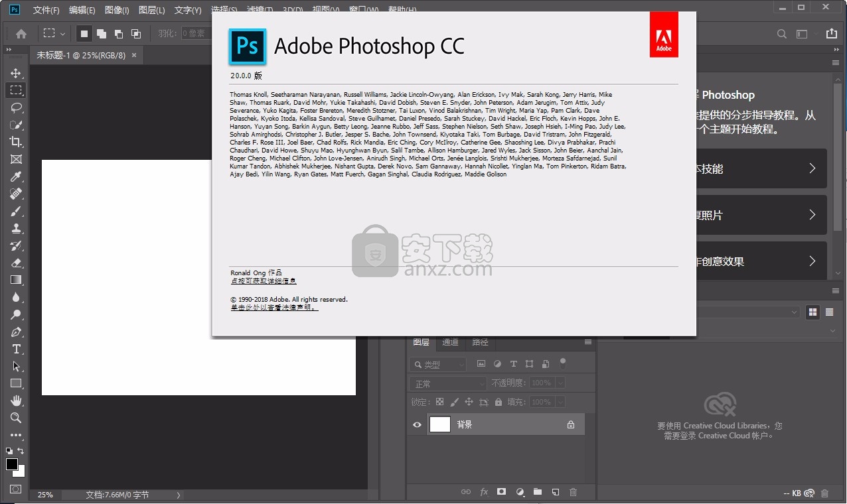Toggle Quick Mask mode

16,489
